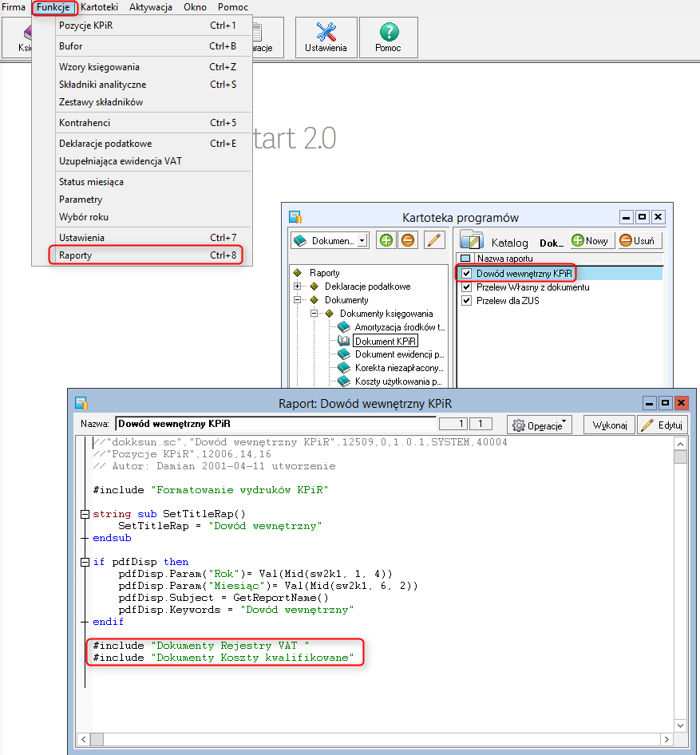Click the Nazwa report name field
The image size is (700, 755).
coord(275,425)
